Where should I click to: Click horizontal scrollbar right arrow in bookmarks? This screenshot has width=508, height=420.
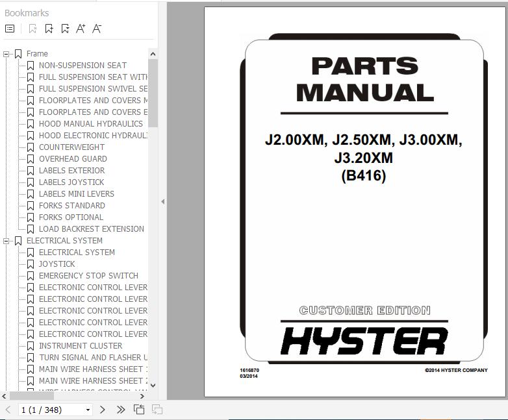[142, 396]
